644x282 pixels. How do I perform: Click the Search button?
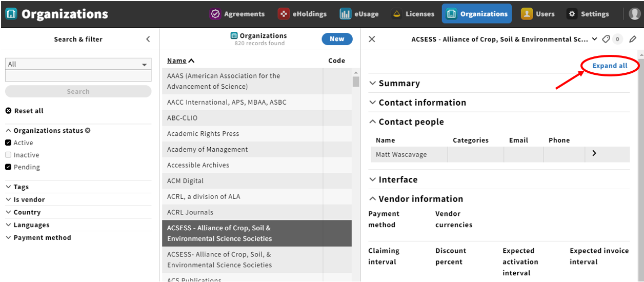[x=78, y=91]
